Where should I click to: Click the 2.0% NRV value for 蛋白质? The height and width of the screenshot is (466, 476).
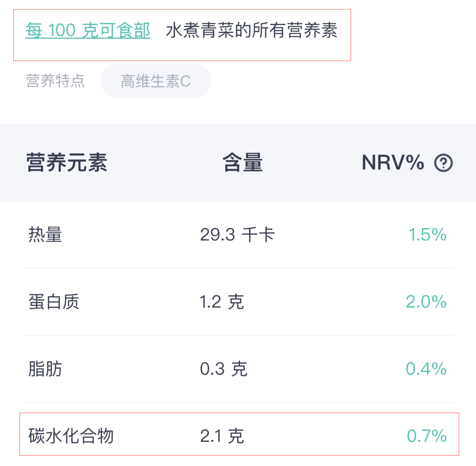(x=426, y=302)
